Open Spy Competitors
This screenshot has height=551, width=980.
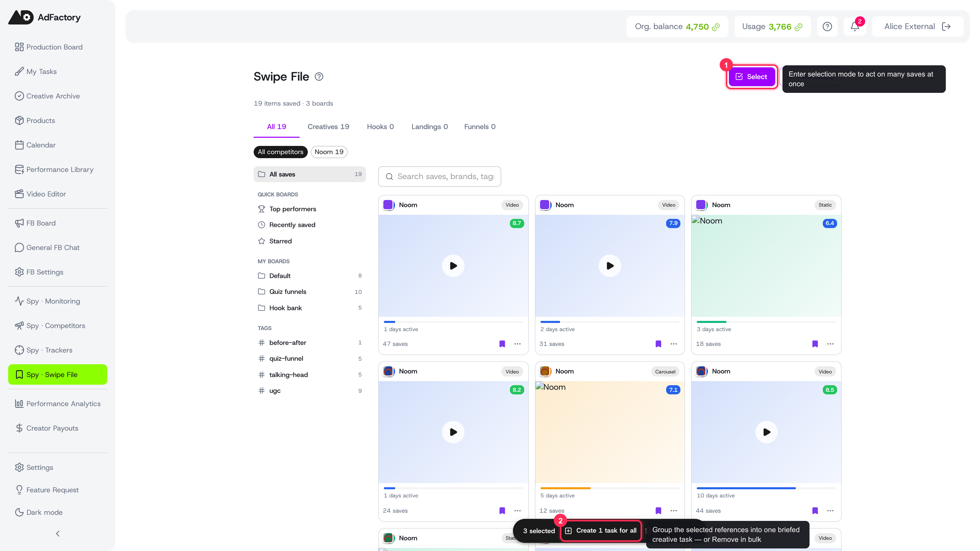(57, 326)
